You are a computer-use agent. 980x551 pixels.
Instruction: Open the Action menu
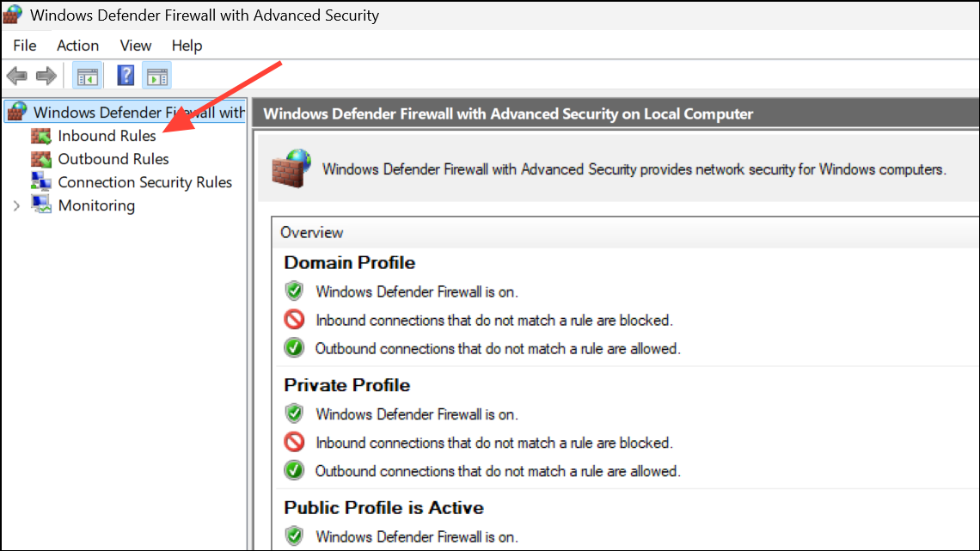click(77, 46)
